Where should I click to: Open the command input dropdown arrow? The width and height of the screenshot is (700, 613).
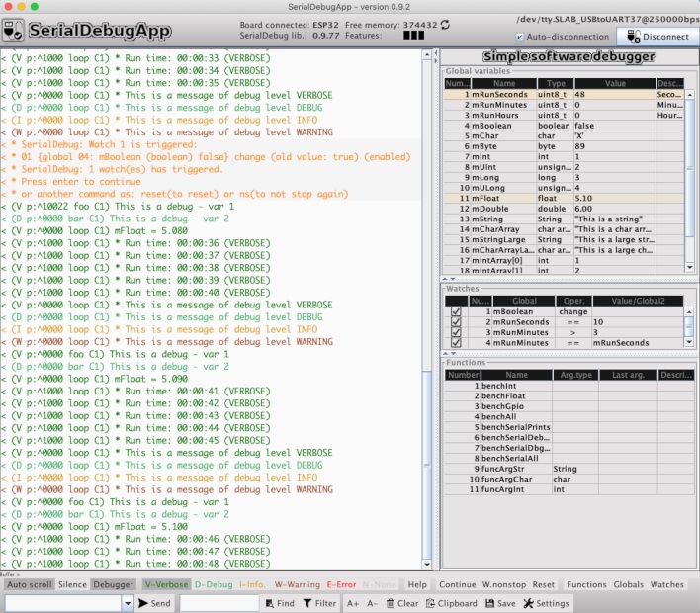click(128, 603)
